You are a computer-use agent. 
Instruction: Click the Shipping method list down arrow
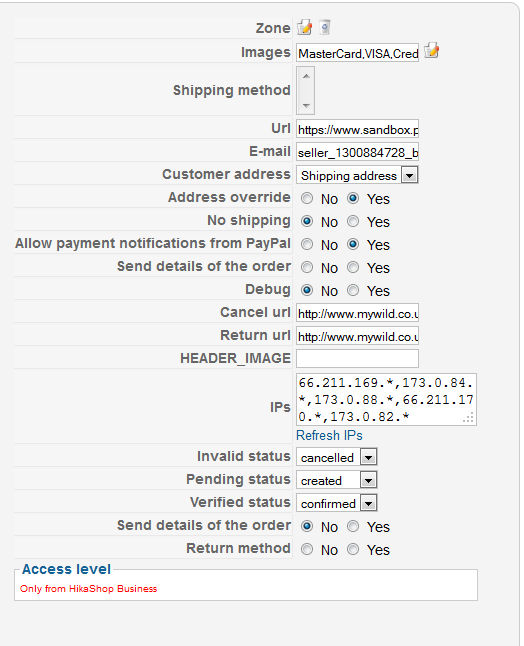click(x=306, y=106)
